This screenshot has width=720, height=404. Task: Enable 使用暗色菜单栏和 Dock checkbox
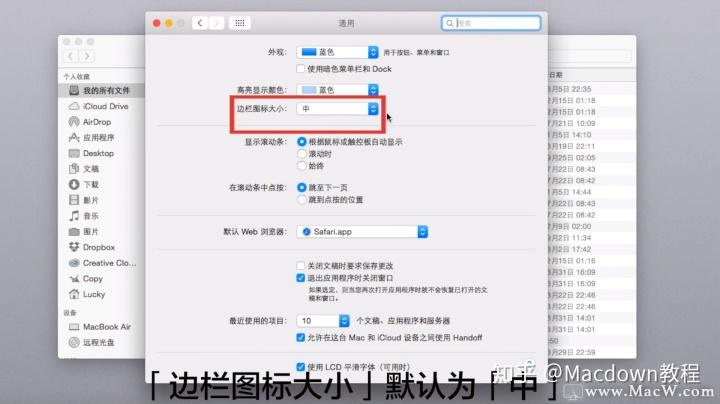pyautogui.click(x=300, y=69)
